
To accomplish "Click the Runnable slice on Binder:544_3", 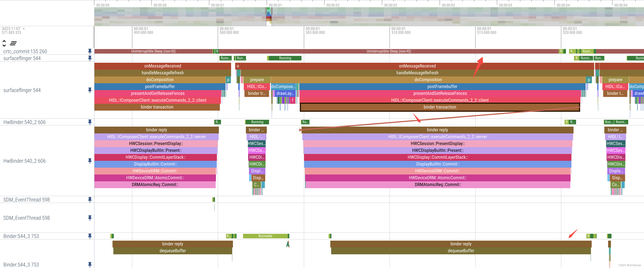I will coord(265,236).
